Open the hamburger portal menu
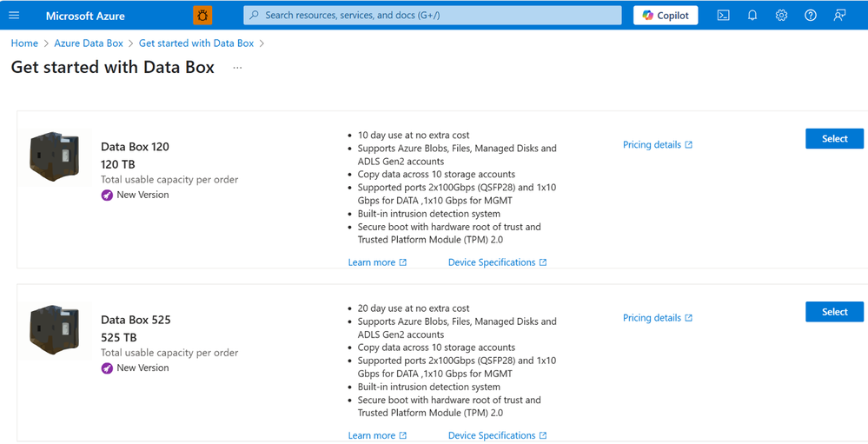868x444 pixels. point(15,16)
